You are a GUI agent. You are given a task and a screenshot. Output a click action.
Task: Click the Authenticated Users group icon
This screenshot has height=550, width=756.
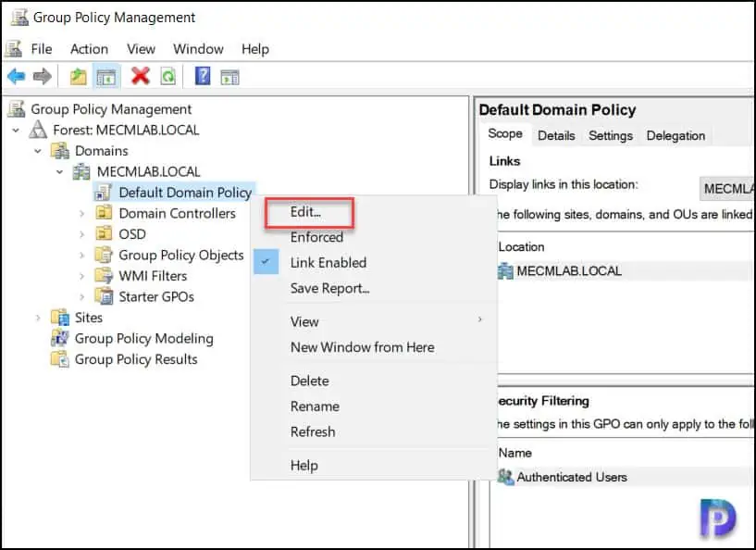(506, 477)
